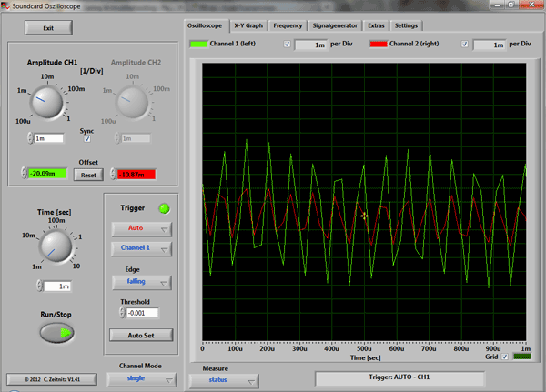This screenshot has width=546, height=392.
Task: Click the Amplitude CH1 value stepper arrows
Action: 29,138
